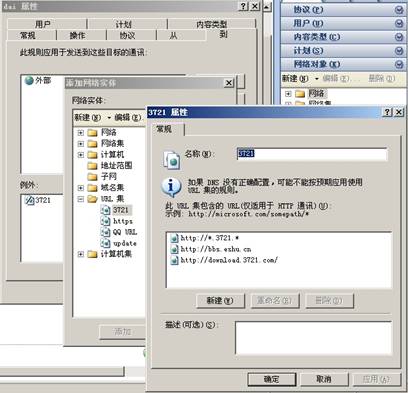Screen dimensions: 408x393
Task: Click the 3721 icon in exceptions list
Action: [x=30, y=200]
